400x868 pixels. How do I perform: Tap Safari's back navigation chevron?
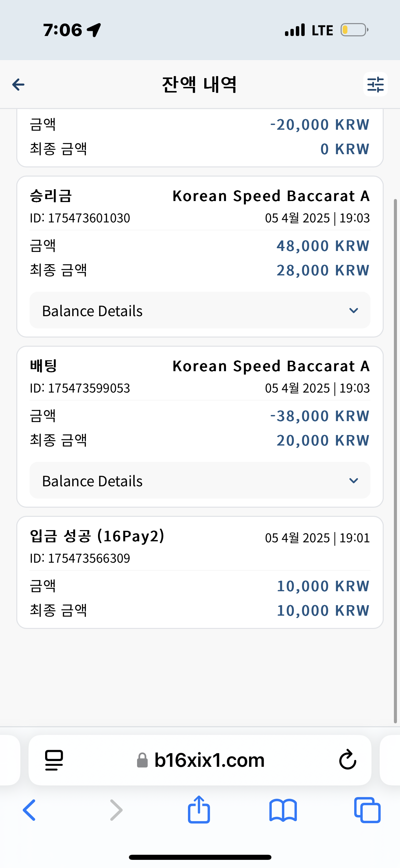click(x=30, y=810)
